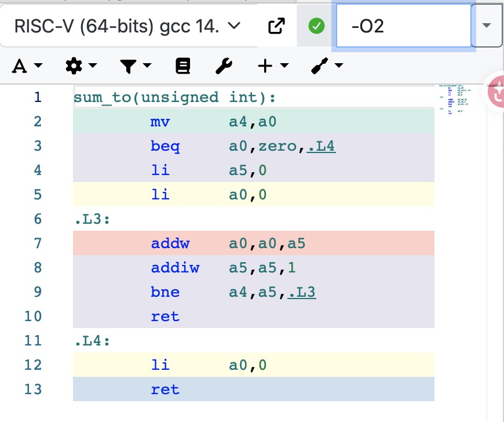Click the green compilation success checkmark
This screenshot has width=504, height=422.
[316, 26]
